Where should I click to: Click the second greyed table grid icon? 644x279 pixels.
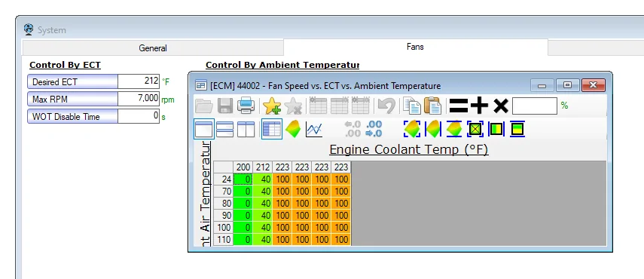(x=339, y=106)
